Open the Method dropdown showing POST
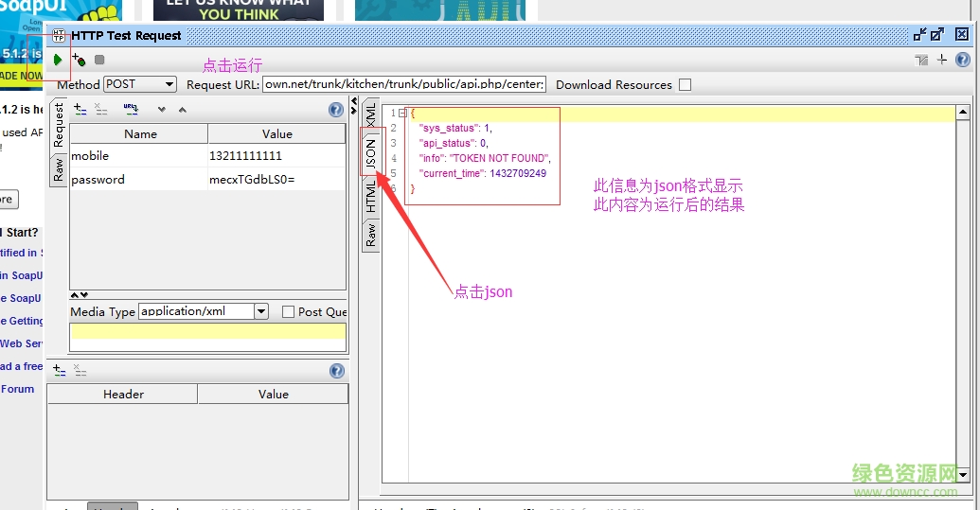Screen dimensions: 980x510 coord(140,84)
